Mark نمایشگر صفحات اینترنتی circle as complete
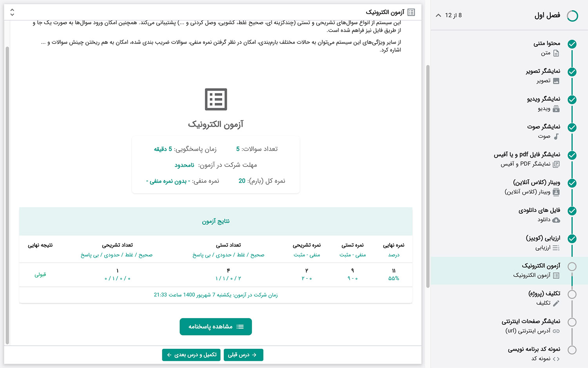Screen dimensions: 588x368 572,322
